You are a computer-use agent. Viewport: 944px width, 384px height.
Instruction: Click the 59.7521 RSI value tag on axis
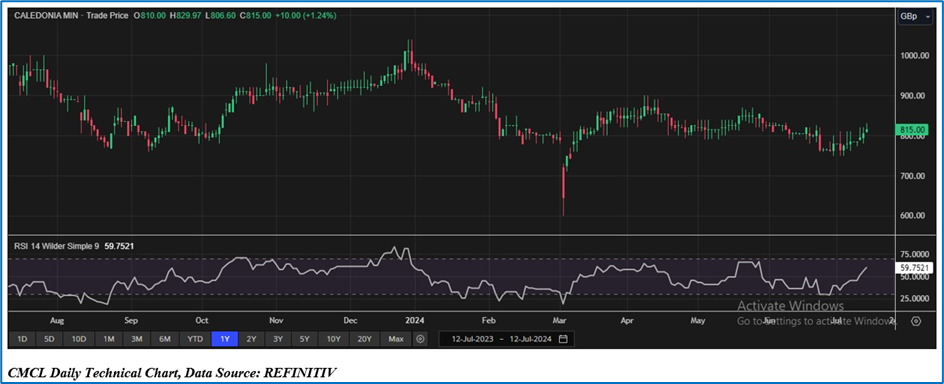click(915, 268)
